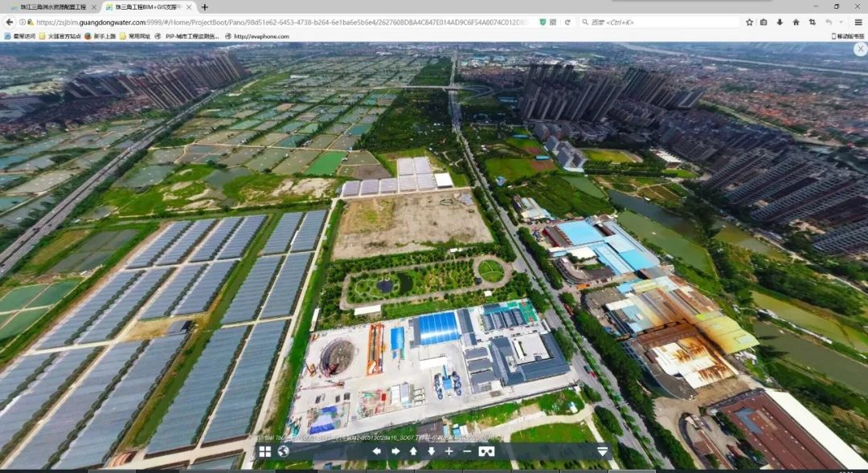Screen dimensions: 868x473
Task: Close the 珠江三角洲水资源配置工程 tab
Action: pos(93,7)
